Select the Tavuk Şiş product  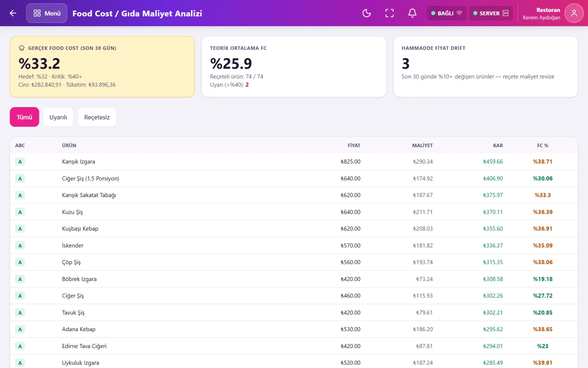coord(73,312)
